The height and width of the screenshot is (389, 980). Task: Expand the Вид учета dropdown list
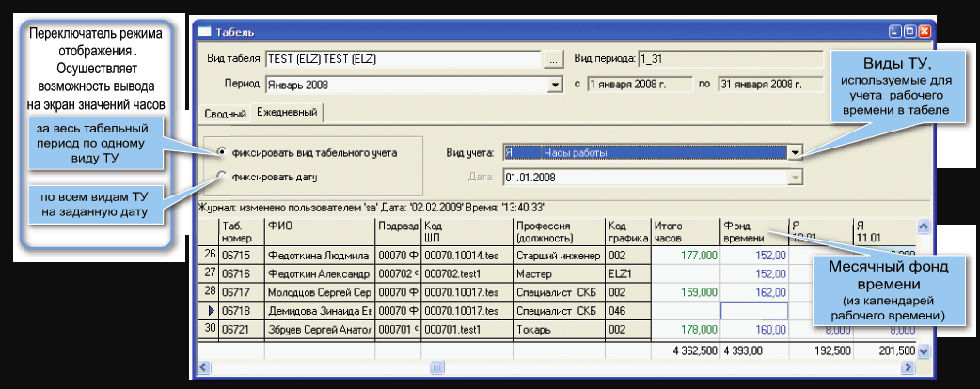click(795, 151)
